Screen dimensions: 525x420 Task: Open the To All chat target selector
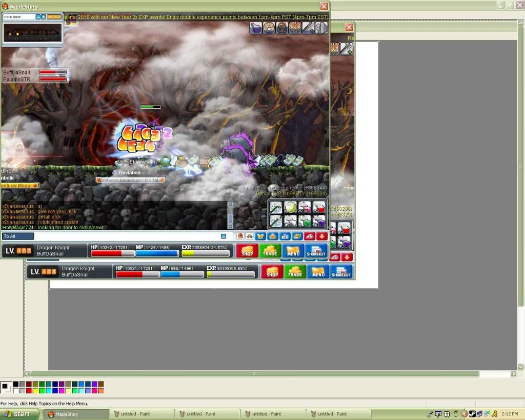(18, 236)
